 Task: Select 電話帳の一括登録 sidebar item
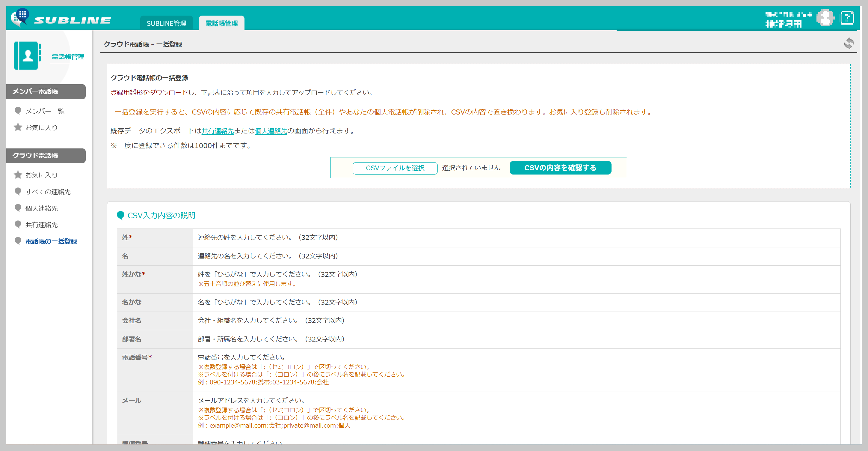pos(51,241)
